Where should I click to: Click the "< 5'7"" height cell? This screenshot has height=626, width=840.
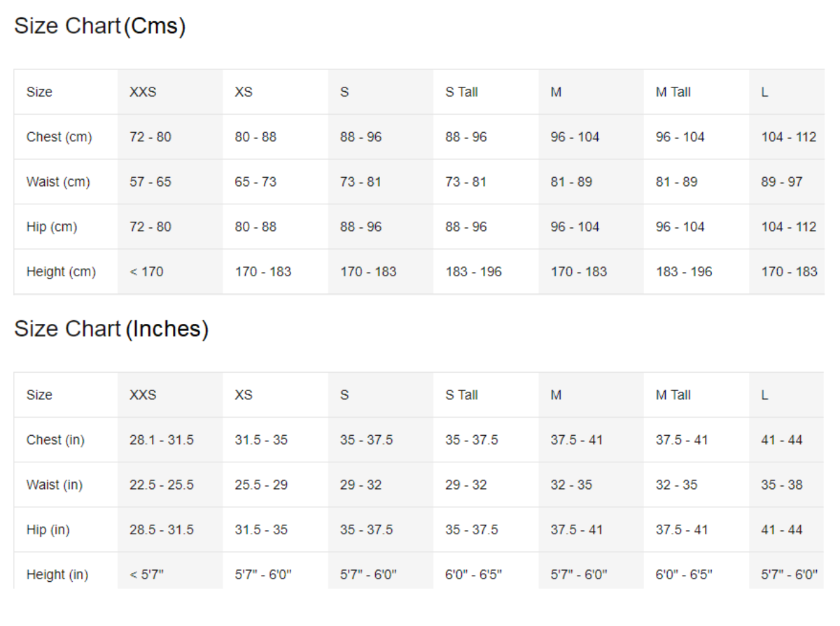click(x=146, y=574)
